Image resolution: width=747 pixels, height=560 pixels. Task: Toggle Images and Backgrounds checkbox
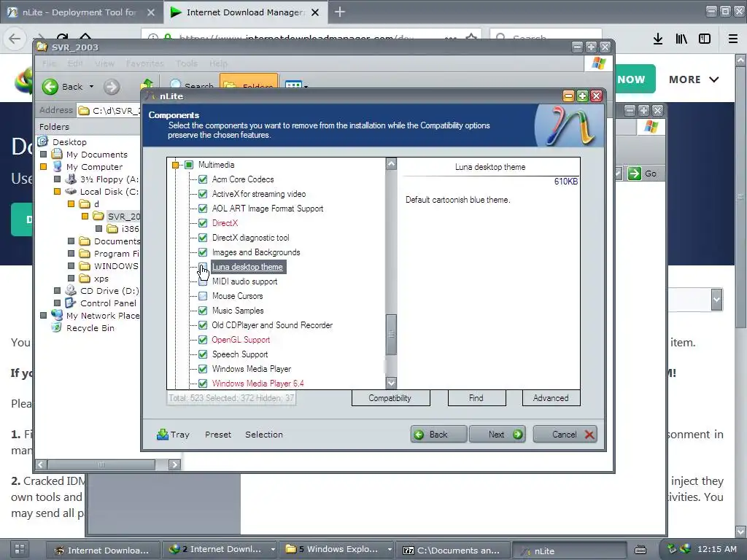tap(203, 252)
